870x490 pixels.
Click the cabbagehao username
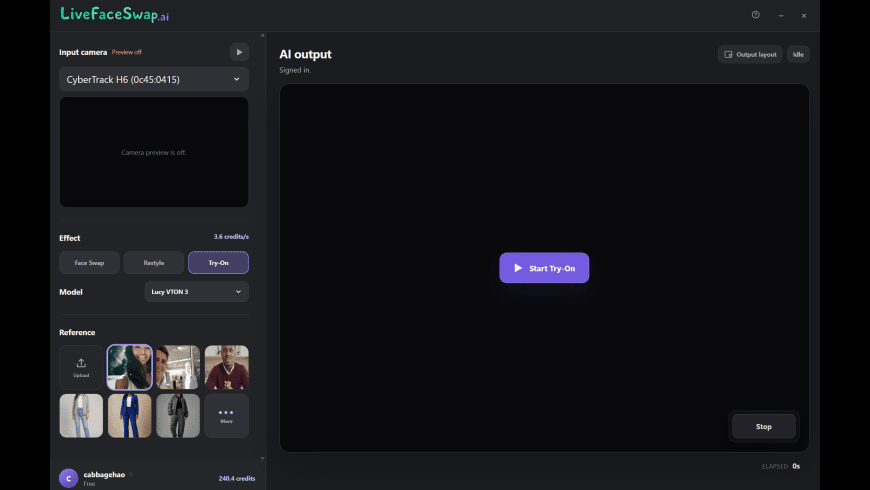tap(104, 474)
